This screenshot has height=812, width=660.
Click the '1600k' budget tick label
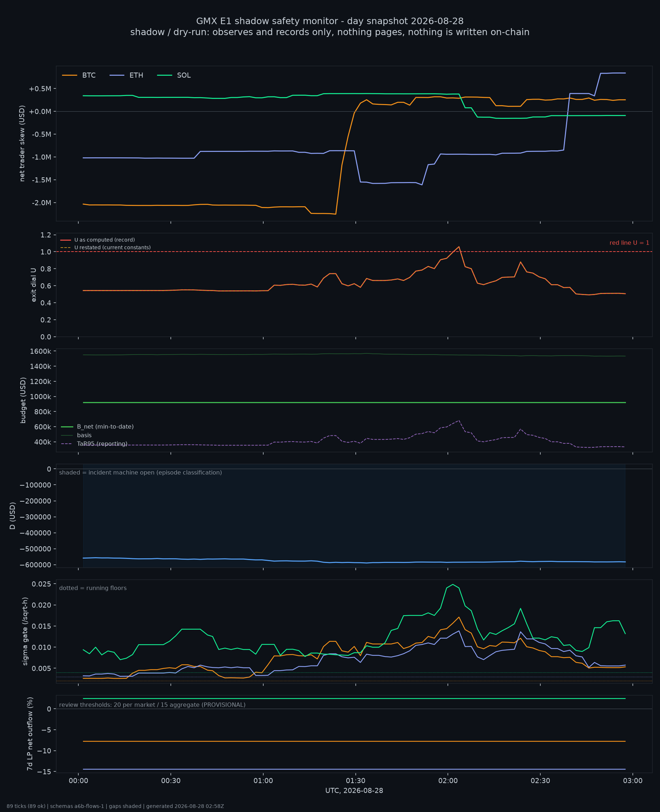(40, 351)
